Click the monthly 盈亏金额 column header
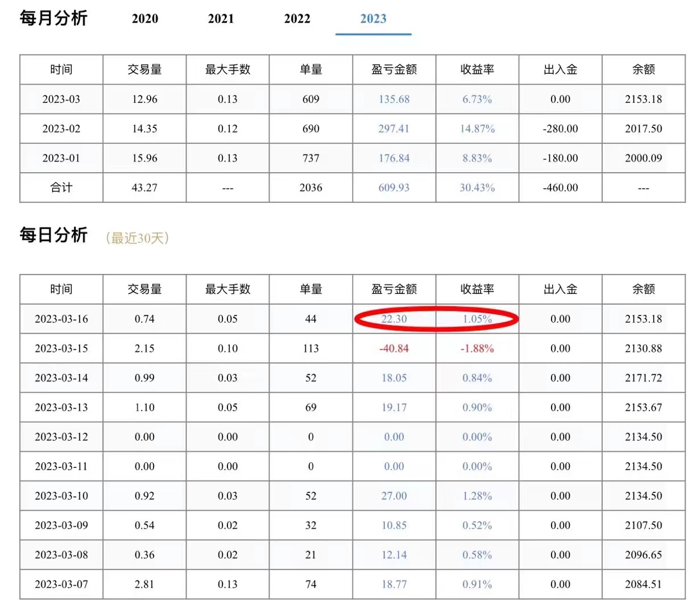Screen dimensions: 700x614 pyautogui.click(x=394, y=69)
